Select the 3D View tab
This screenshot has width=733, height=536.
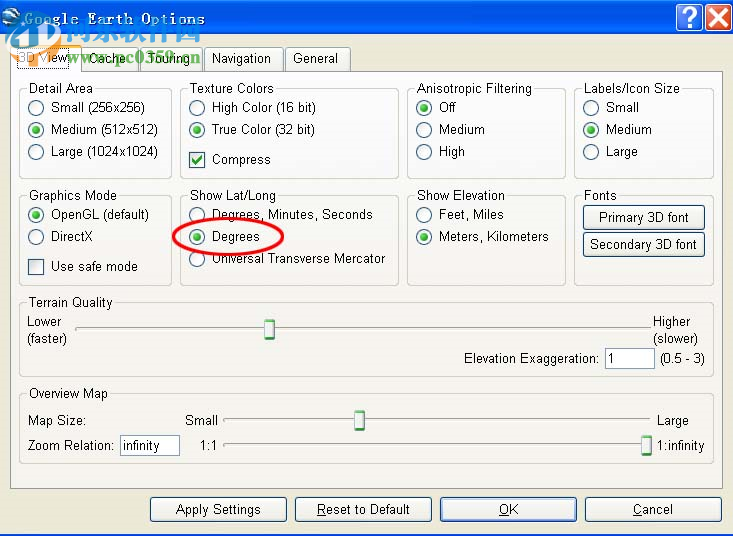(x=45, y=58)
